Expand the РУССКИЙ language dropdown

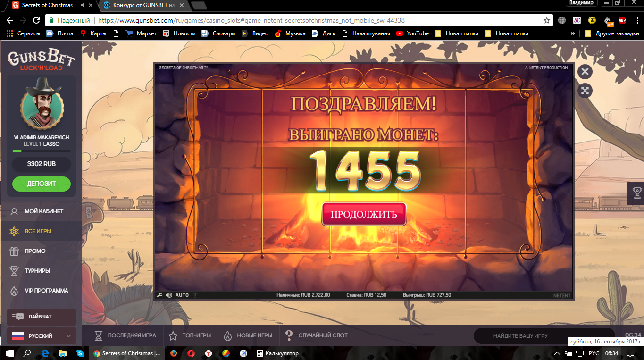[x=42, y=336]
